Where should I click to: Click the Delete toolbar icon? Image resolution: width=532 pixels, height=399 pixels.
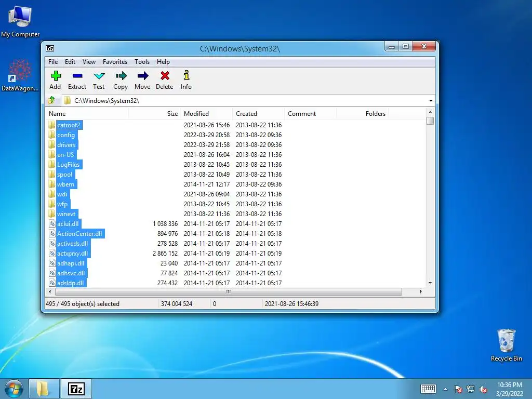coord(165,76)
